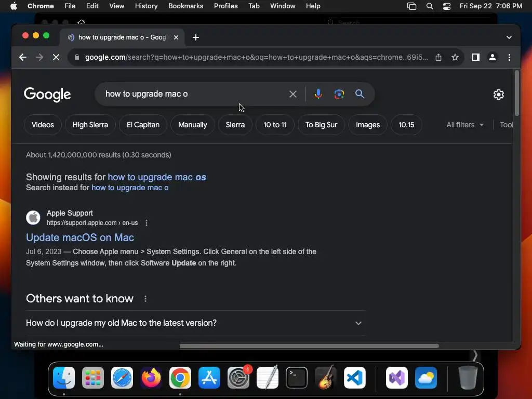
Task: Open the Chrome profile avatar icon
Action: 493,57
